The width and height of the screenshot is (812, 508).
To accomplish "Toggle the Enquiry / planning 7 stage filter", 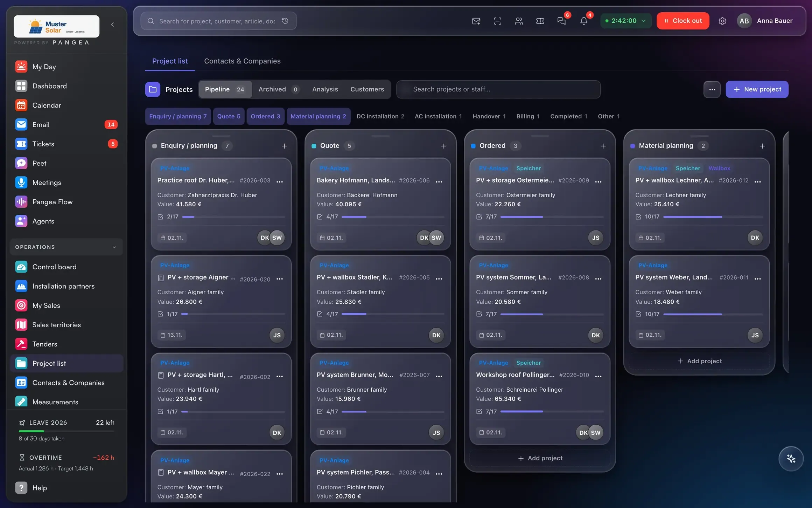I will [178, 116].
